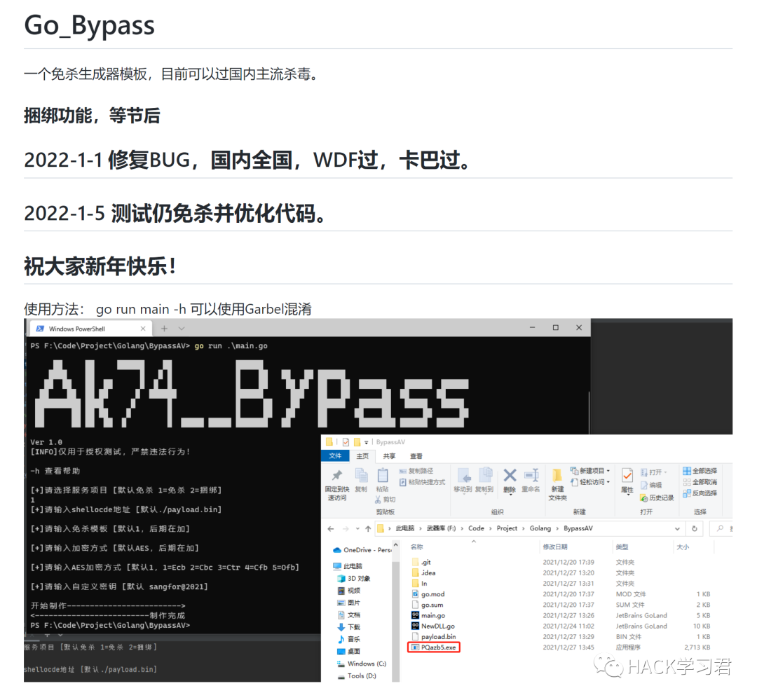Open new tab in Windows PowerShell terminal
This screenshot has height=700, width=757.
tap(165, 328)
